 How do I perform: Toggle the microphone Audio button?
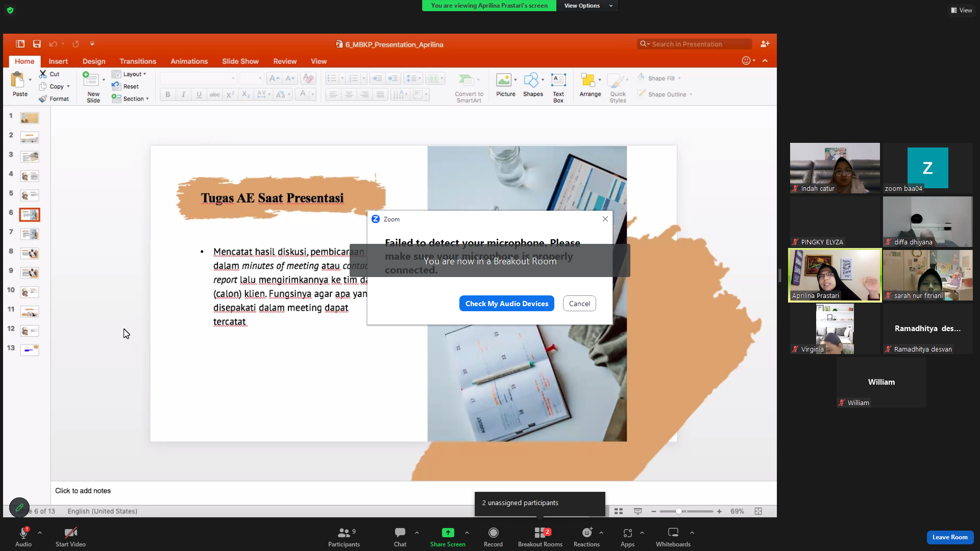(23, 537)
